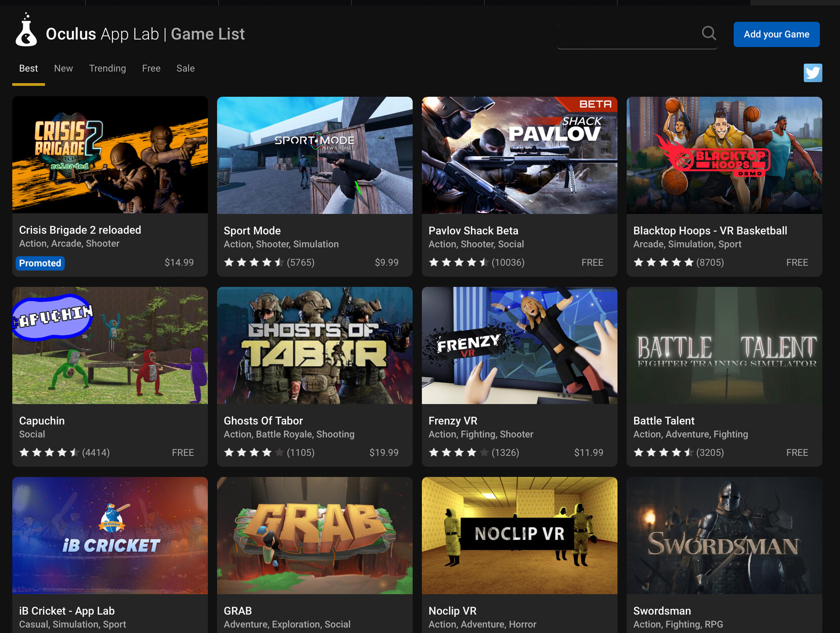
Task: Open the Crisis Brigade 2 reloaded thumbnail
Action: tap(110, 155)
